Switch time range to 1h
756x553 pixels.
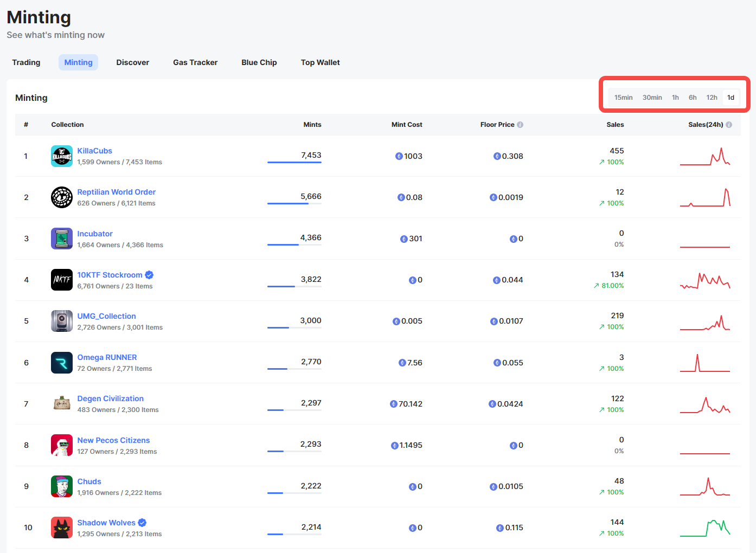tap(675, 98)
